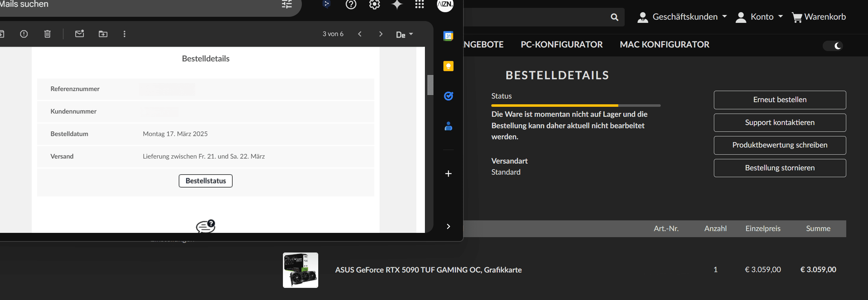The image size is (868, 300).
Task: Click the Art.-Nr. column header
Action: pos(666,229)
